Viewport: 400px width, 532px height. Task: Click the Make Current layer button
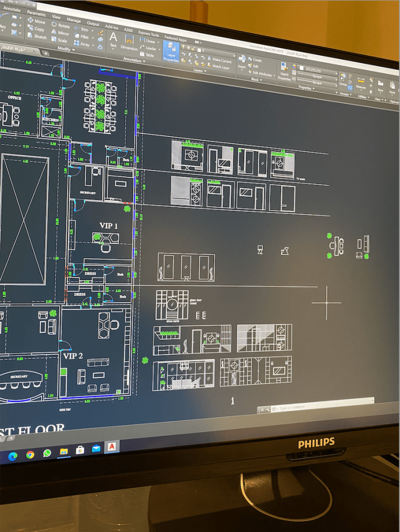221,61
